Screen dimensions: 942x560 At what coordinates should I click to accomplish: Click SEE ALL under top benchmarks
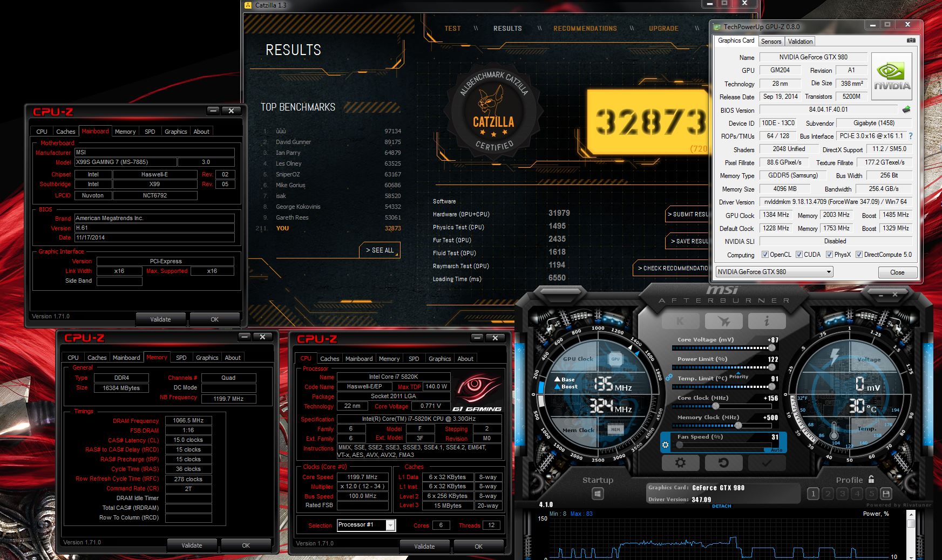[x=380, y=250]
